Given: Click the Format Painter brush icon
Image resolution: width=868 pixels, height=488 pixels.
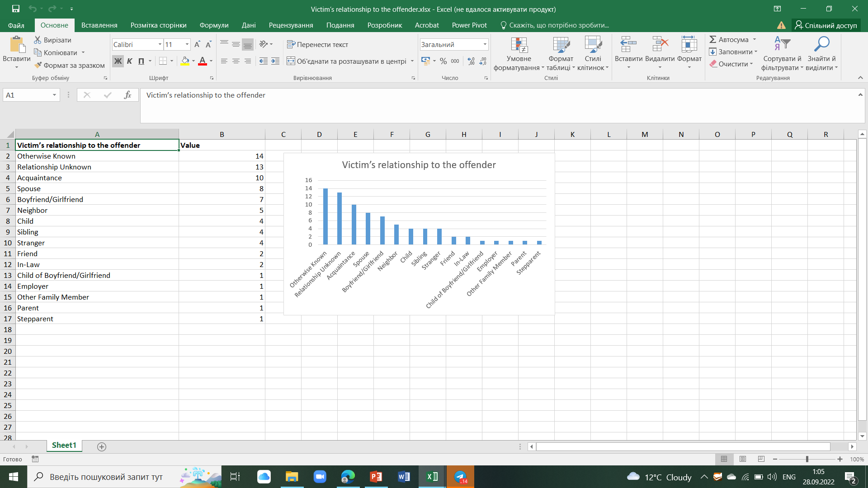Looking at the screenshot, I should (x=38, y=65).
